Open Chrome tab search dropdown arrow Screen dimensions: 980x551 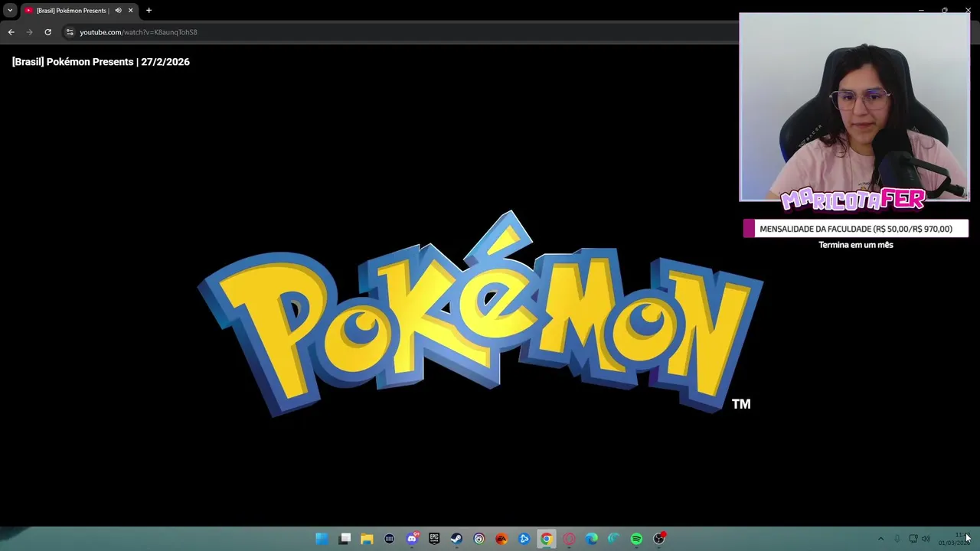point(10,11)
